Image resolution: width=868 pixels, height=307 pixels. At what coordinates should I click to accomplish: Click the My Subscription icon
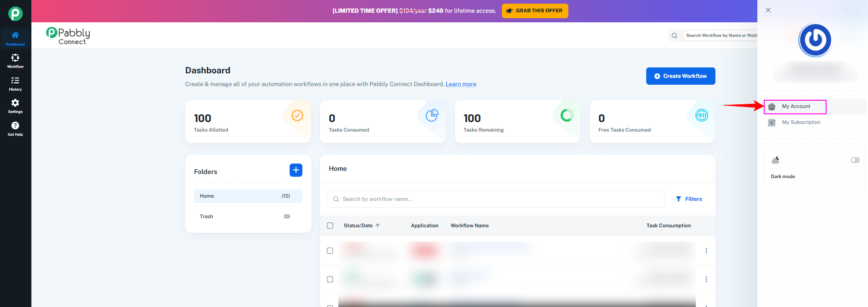pos(771,123)
